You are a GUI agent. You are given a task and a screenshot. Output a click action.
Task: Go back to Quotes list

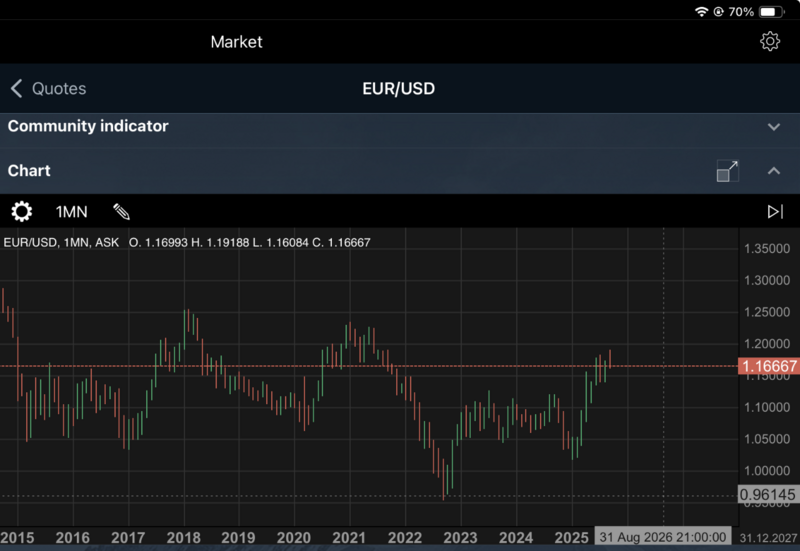59,89
